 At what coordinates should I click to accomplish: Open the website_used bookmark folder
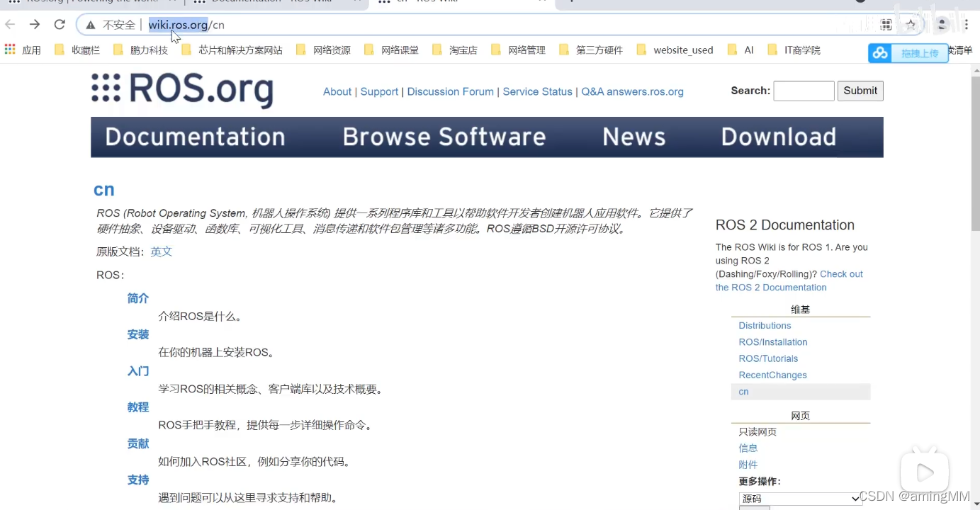(675, 50)
